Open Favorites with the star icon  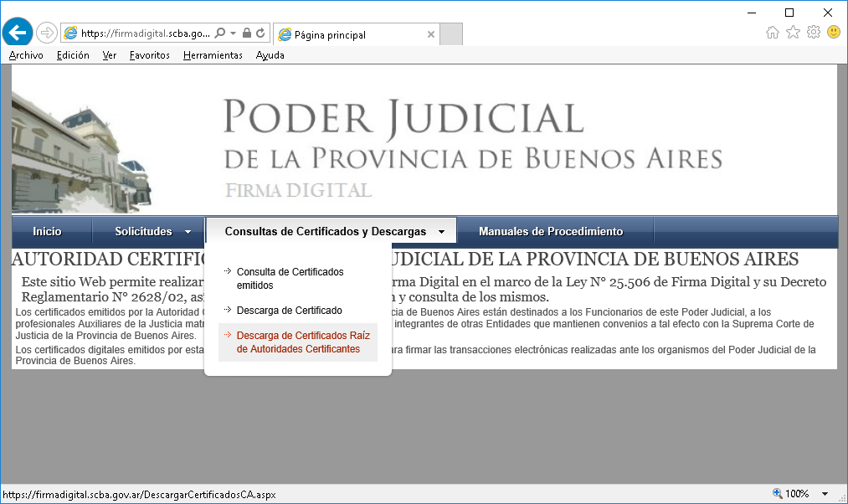793,32
